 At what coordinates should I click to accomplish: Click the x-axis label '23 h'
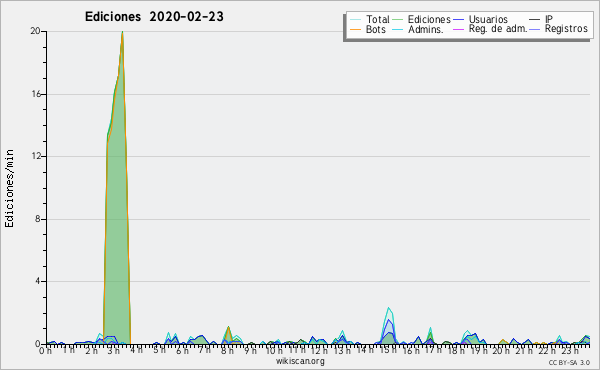click(x=570, y=350)
